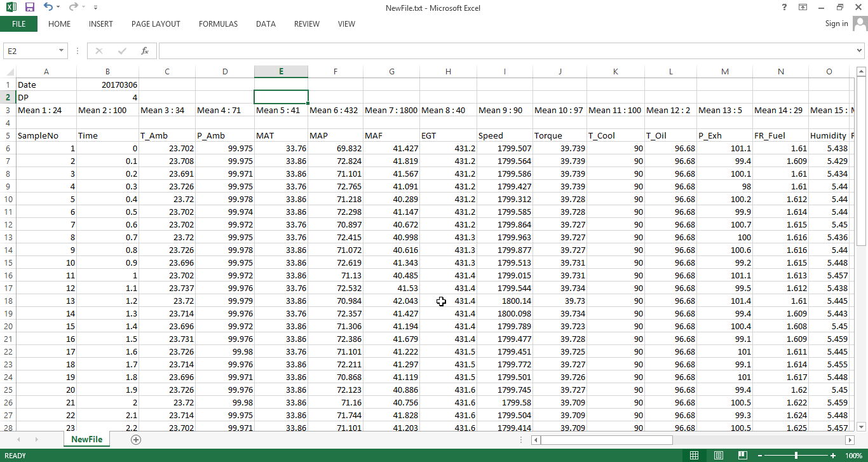868x462 pixels.
Task: Open the DATA tab
Action: (266, 24)
